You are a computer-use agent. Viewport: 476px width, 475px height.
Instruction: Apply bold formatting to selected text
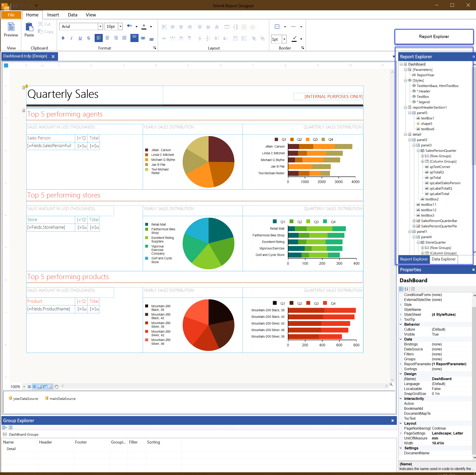click(x=63, y=38)
